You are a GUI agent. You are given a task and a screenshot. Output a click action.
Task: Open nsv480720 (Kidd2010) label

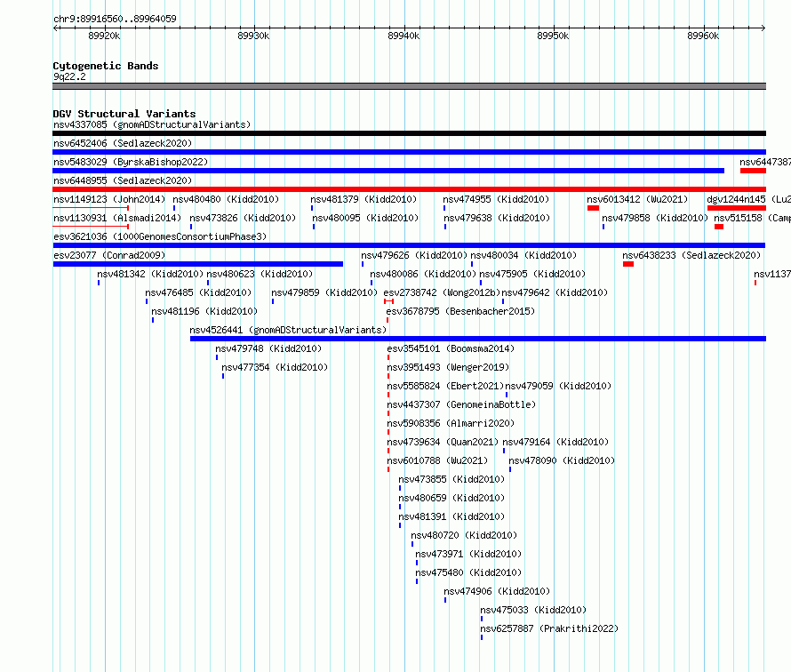tap(464, 535)
